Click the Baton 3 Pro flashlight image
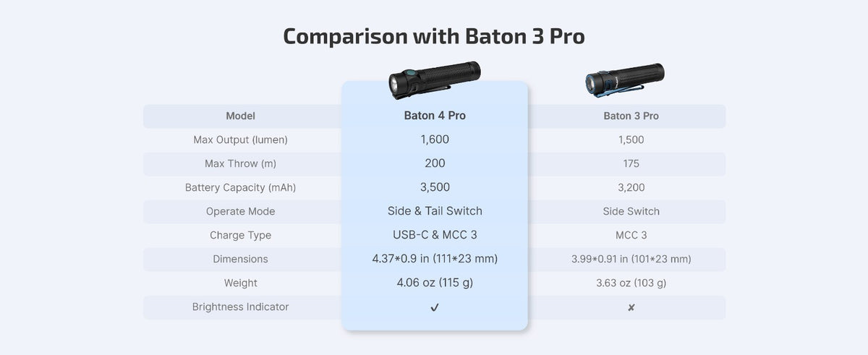The width and height of the screenshot is (868, 355). [x=624, y=80]
